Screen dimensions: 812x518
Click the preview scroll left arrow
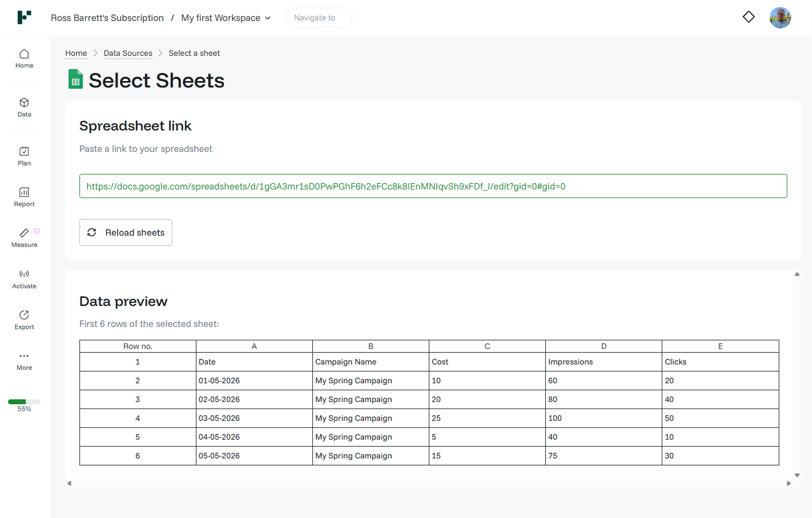point(69,483)
